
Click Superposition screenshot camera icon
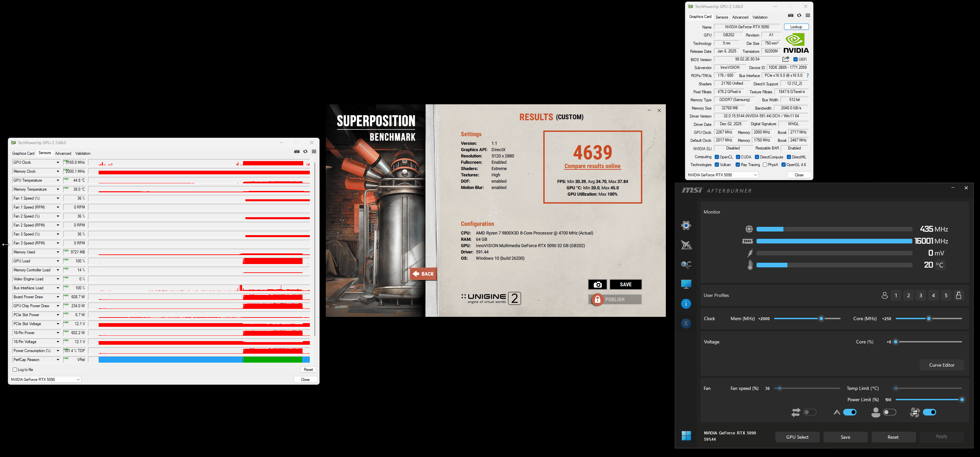(597, 285)
